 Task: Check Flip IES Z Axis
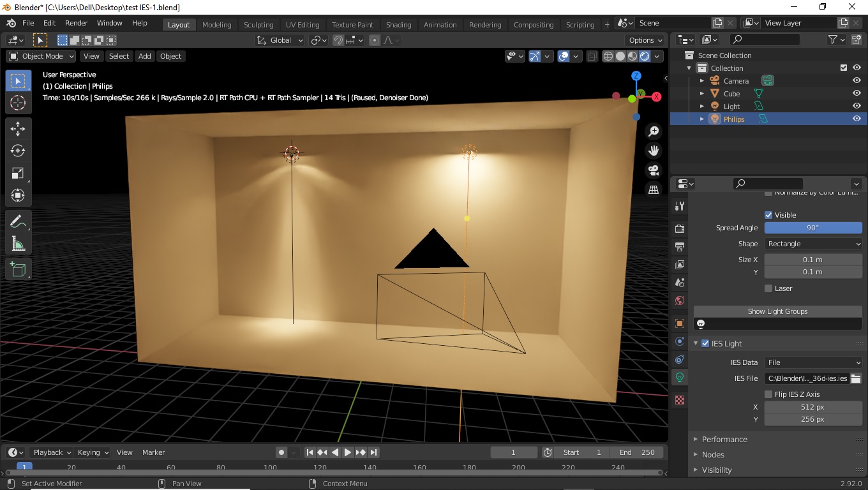pos(768,394)
